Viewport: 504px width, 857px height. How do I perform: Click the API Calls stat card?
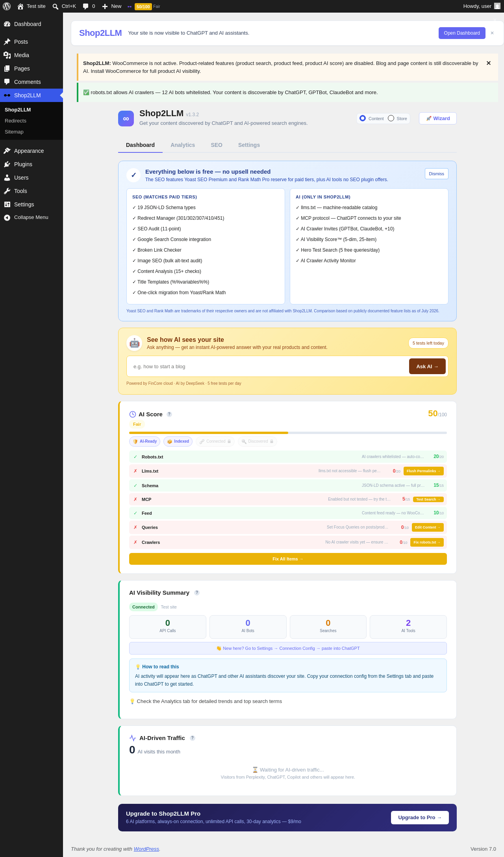[x=168, y=627]
